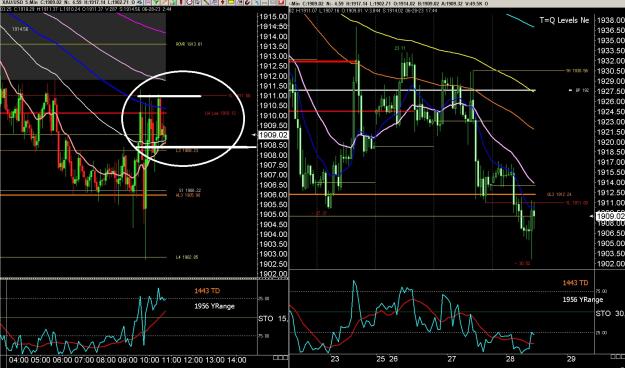Click the 1902.50 label on left price axis
This screenshot has height=368, width=625.
click(x=273, y=264)
